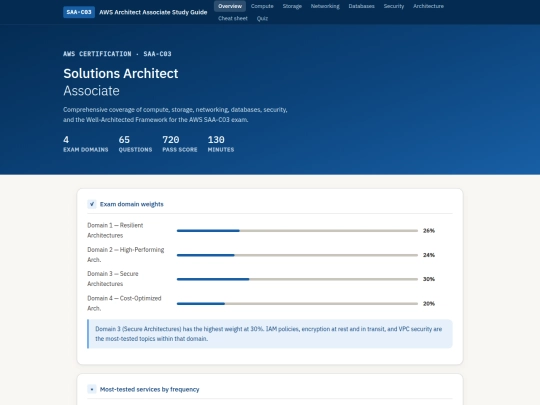Click the SAA-C03 logo badge
The width and height of the screenshot is (540, 405).
coord(79,12)
